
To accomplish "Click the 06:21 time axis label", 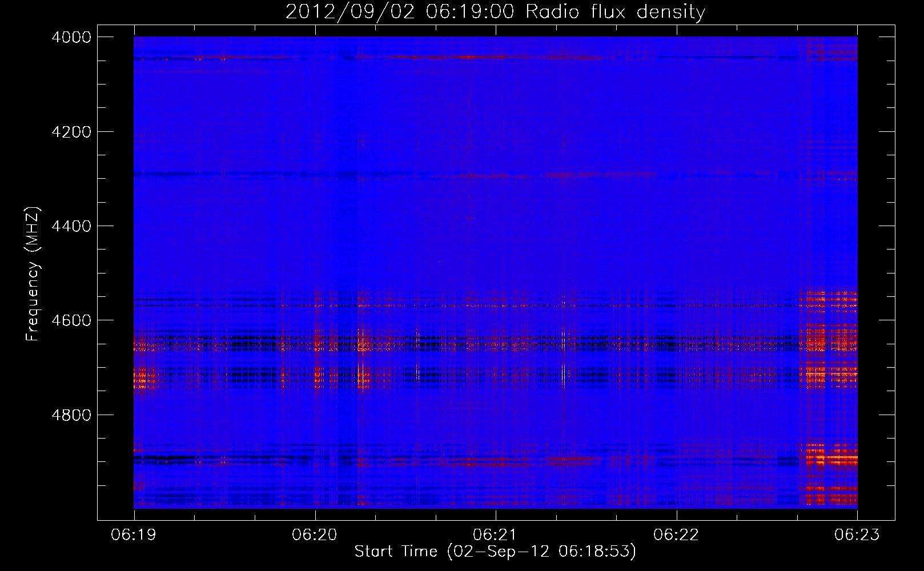I will 495,535.
